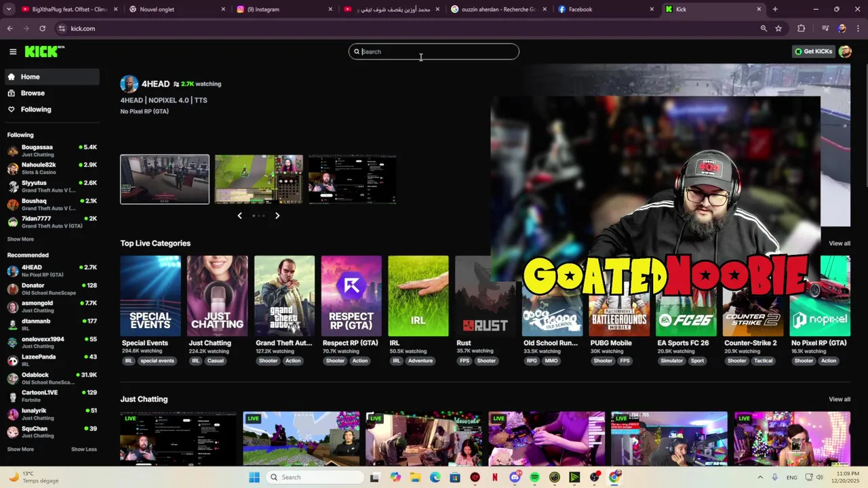This screenshot has height=488, width=868.
Task: Open Following in the sidebar
Action: 52,109
